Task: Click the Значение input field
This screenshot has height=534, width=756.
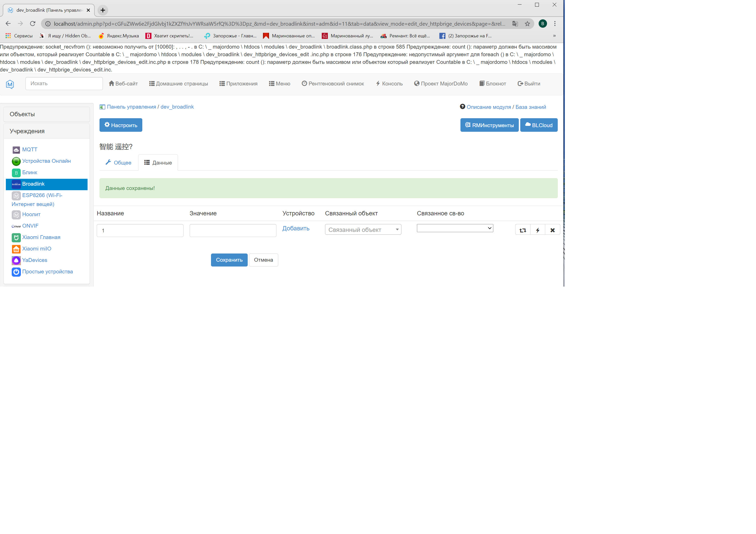Action: pos(233,230)
